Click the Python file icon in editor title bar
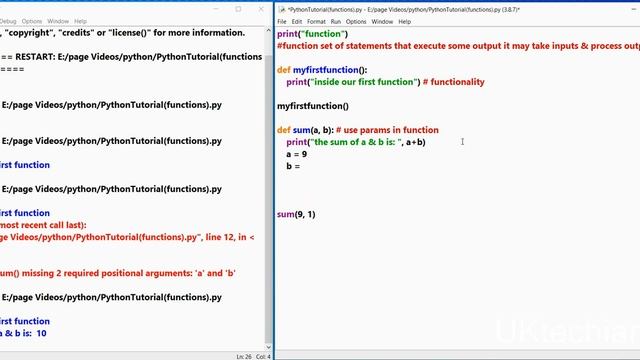The width and height of the screenshot is (640, 360). point(282,9)
